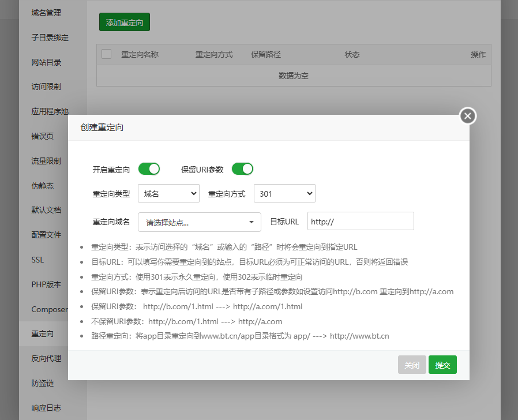
Task: Open the SSL menu item
Action: click(37, 260)
